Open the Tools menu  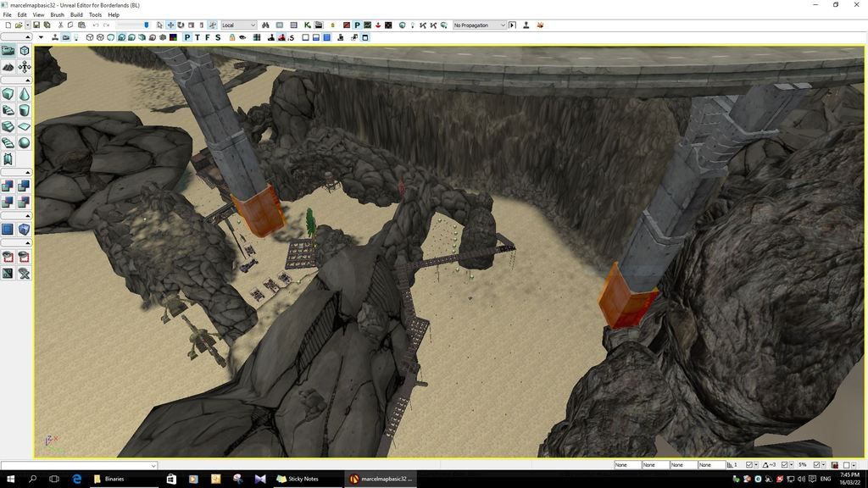click(95, 15)
